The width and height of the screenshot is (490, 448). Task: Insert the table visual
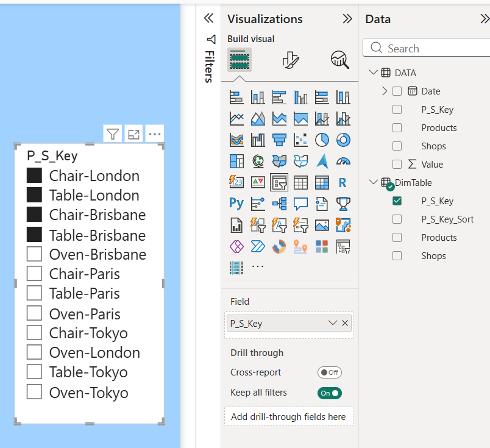tap(300, 183)
